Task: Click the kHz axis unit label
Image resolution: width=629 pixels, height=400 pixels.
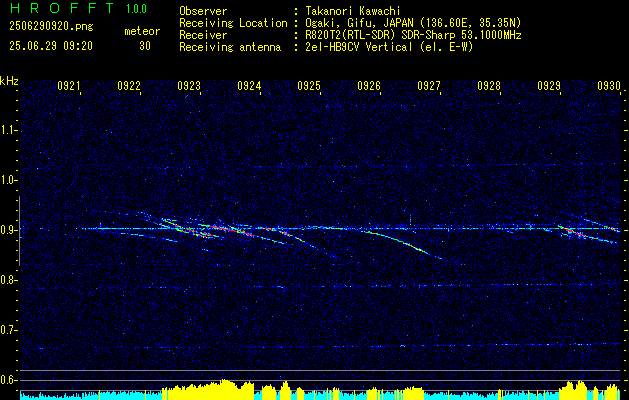Action: click(9, 81)
